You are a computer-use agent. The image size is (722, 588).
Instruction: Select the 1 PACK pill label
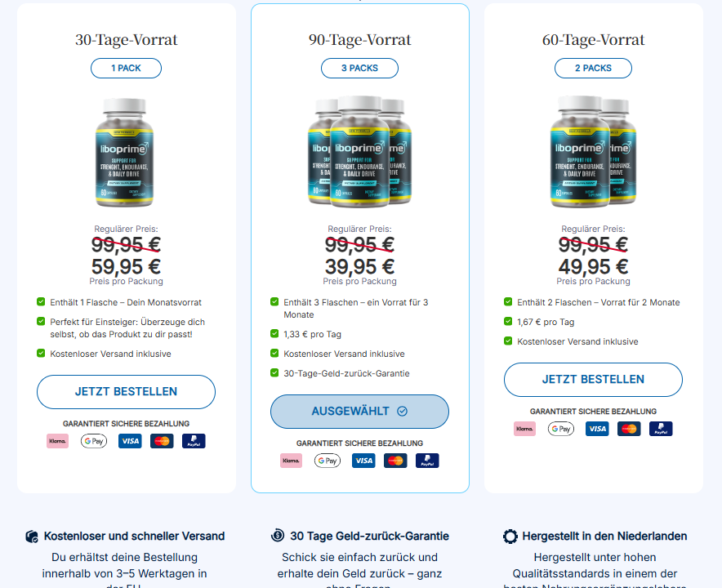point(126,68)
